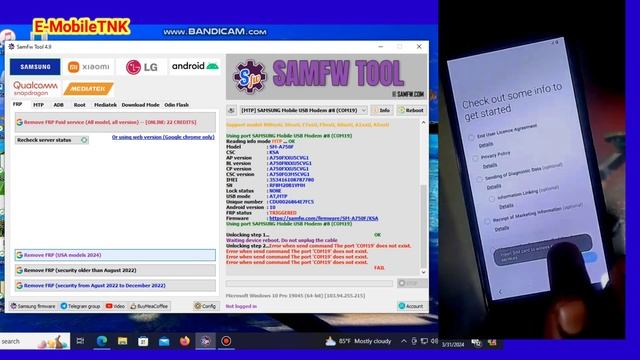The height and width of the screenshot is (360, 640).
Task: Open the Mail app from the taskbar
Action: [x=164, y=341]
